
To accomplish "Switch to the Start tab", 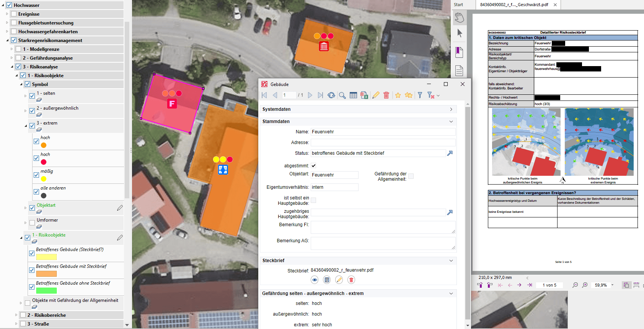I will pyautogui.click(x=458, y=5).
